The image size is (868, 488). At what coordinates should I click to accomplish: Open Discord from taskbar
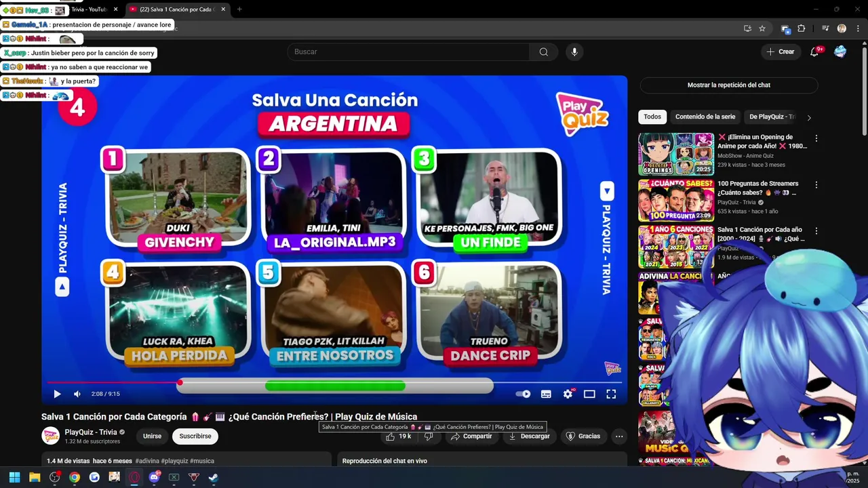pyautogui.click(x=154, y=477)
